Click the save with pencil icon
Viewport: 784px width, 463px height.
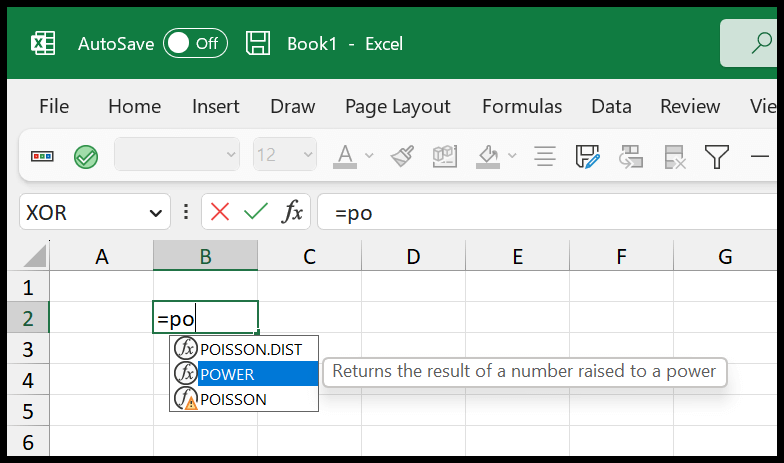coord(588,156)
